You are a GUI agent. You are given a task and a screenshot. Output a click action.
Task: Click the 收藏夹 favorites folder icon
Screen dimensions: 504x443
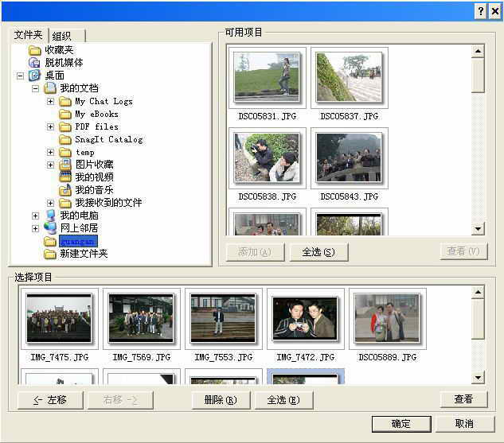[x=35, y=50]
